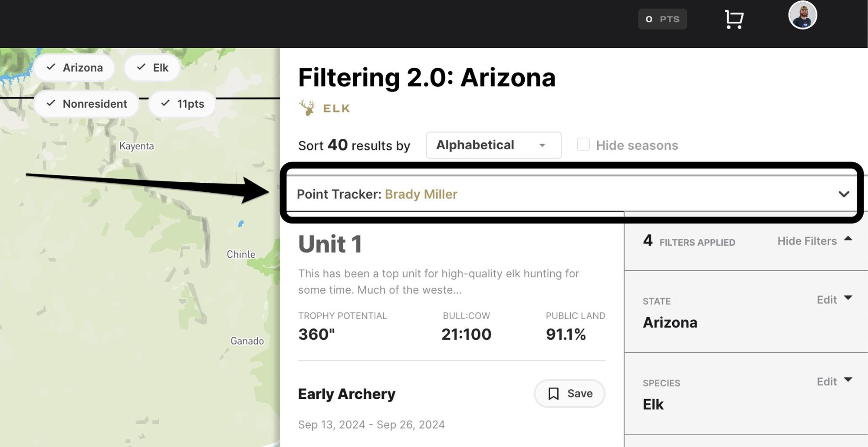This screenshot has width=868, height=447.
Task: Toggle the Arizona filter chip
Action: [74, 67]
